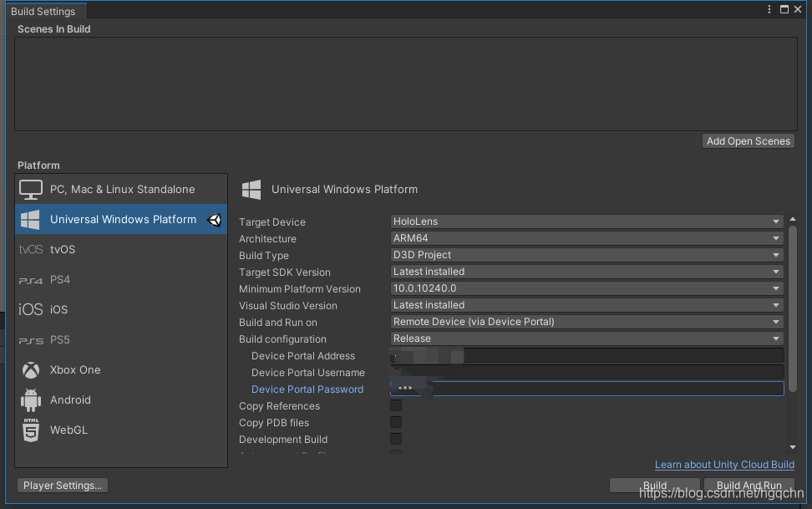This screenshot has height=509, width=812.
Task: Click the Build button
Action: point(655,486)
